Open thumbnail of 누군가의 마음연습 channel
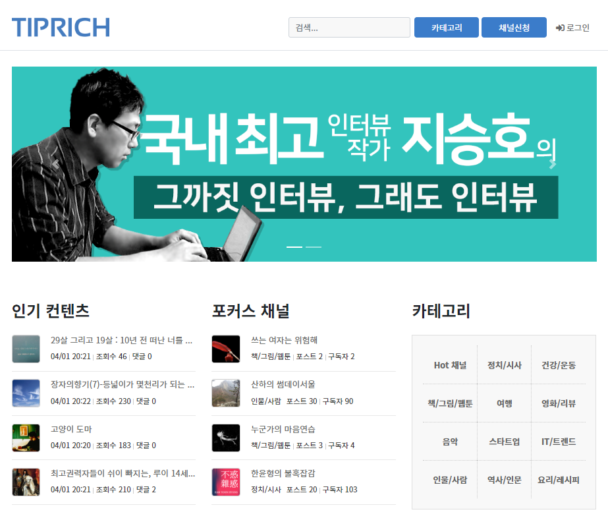The height and width of the screenshot is (522, 608). coord(226,437)
